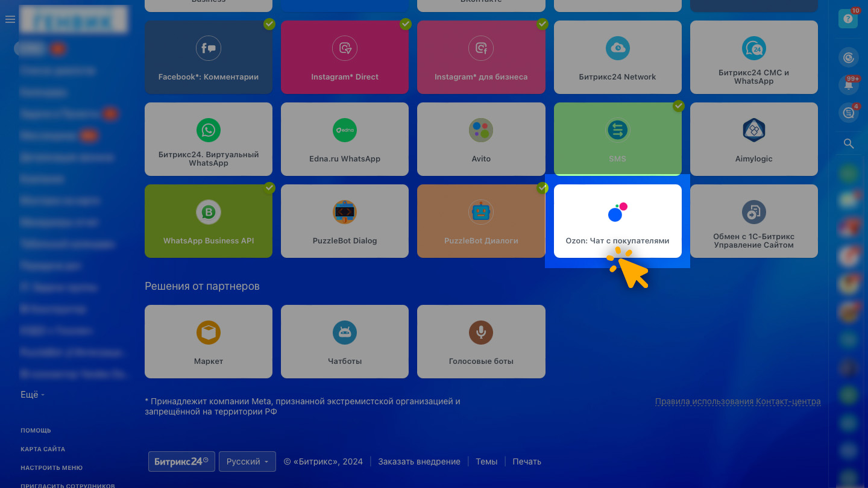
Task: Open the Русский language dropdown
Action: click(247, 461)
